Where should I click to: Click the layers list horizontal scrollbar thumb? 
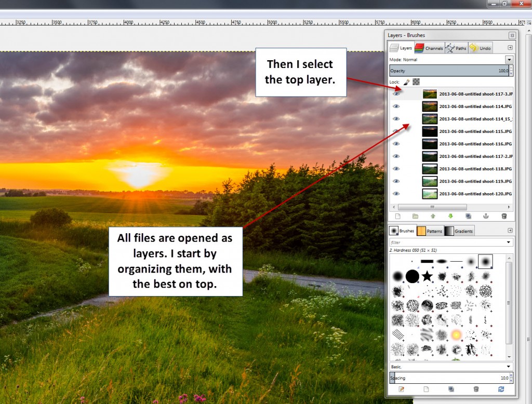tap(432, 207)
